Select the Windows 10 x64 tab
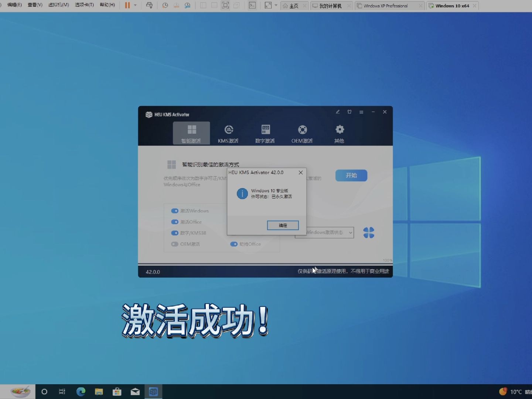Screen dimensions: 532x399 pyautogui.click(x=452, y=6)
